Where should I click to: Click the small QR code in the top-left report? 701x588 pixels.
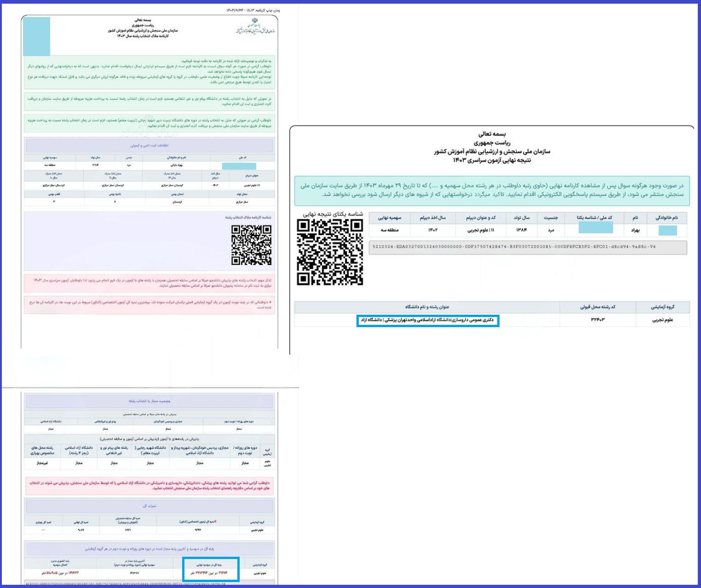[x=251, y=245]
